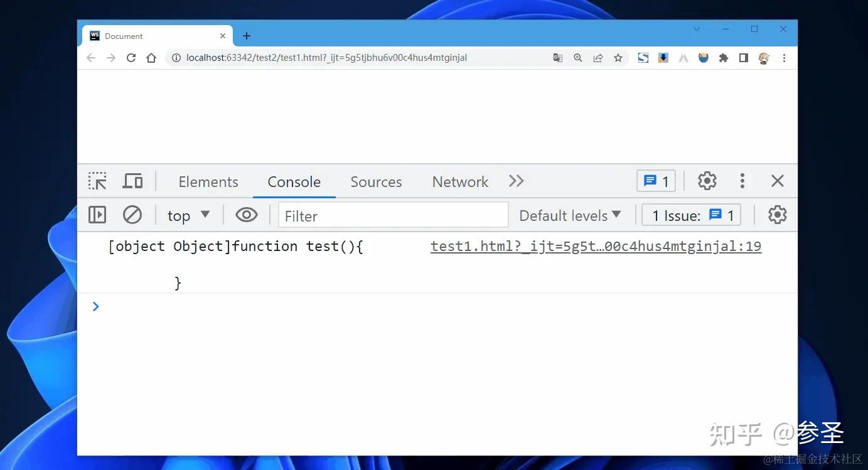
Task: Bookmark this page with the star
Action: click(x=618, y=58)
